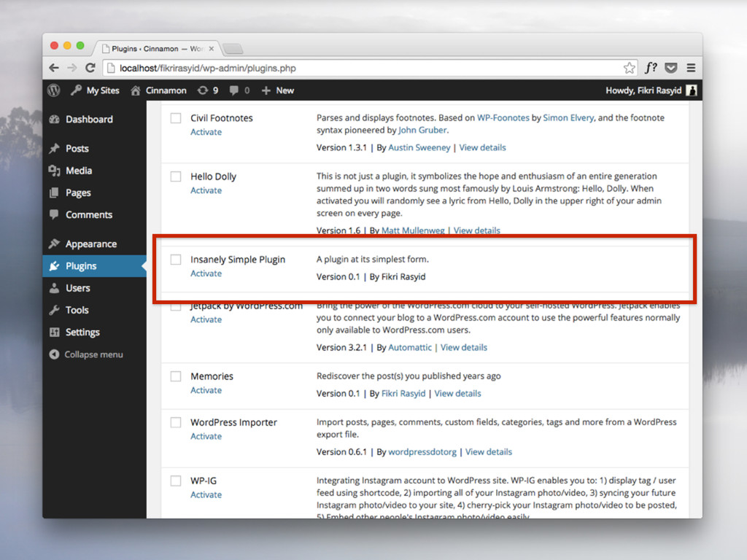The image size is (747, 560).
Task: Open Austin Sweeney author link
Action: coord(419,147)
